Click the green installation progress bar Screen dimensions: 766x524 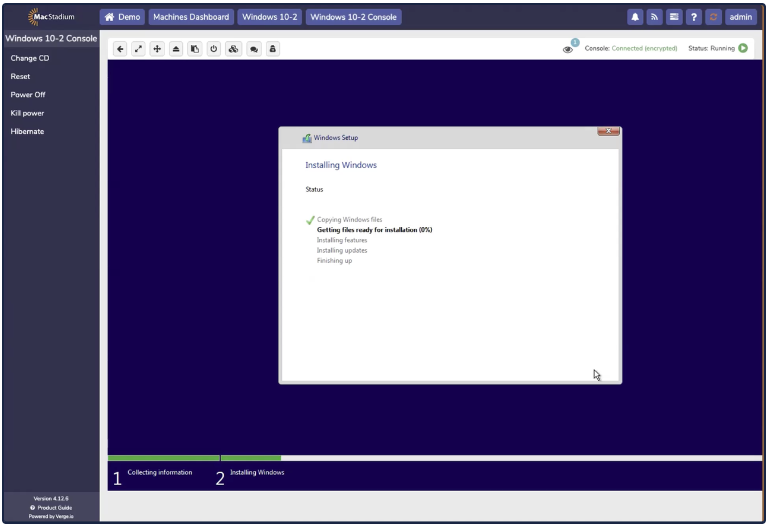tap(194, 458)
